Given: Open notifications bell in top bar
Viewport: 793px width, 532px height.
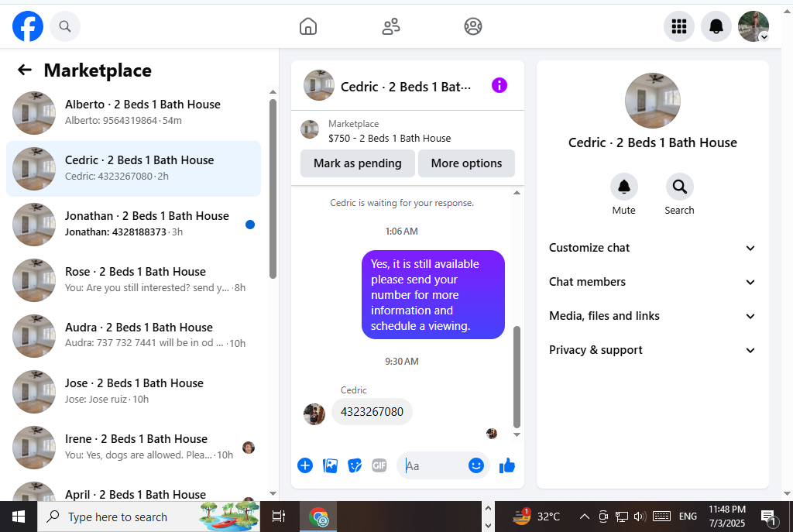Looking at the screenshot, I should tap(716, 26).
